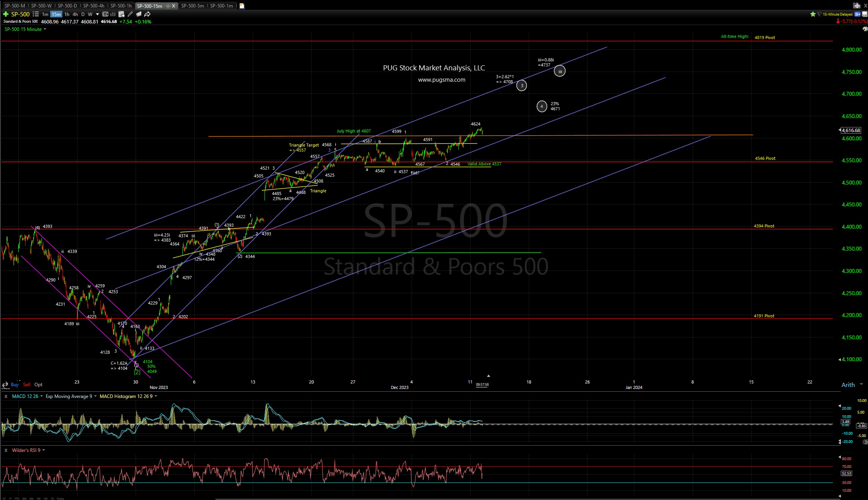868x500 pixels.
Task: Toggle the alert flag next to the star
Action: 820,14
